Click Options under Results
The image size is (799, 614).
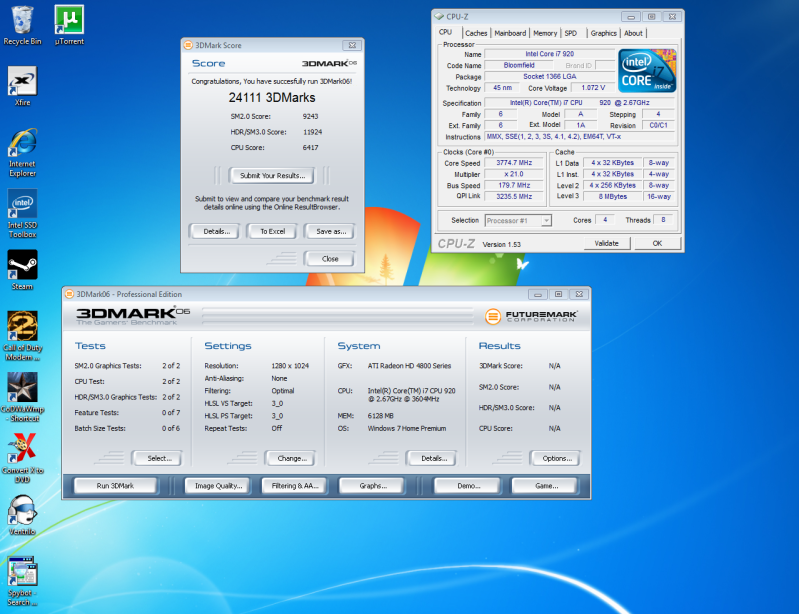tap(556, 459)
